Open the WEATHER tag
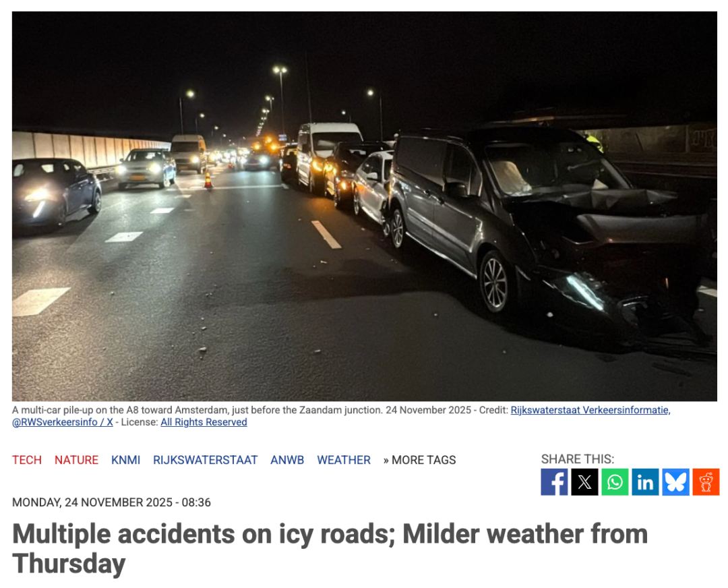 344,460
